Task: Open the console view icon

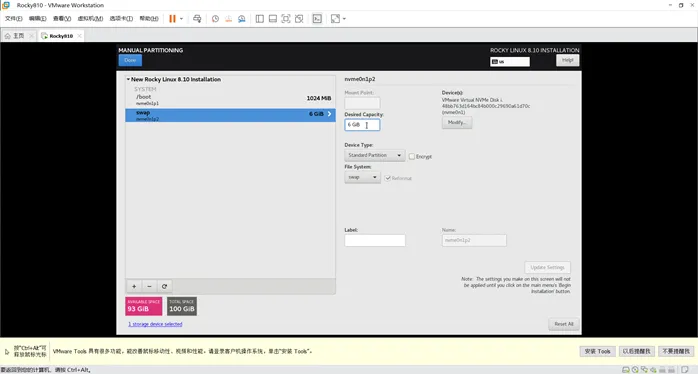Action: point(317,19)
